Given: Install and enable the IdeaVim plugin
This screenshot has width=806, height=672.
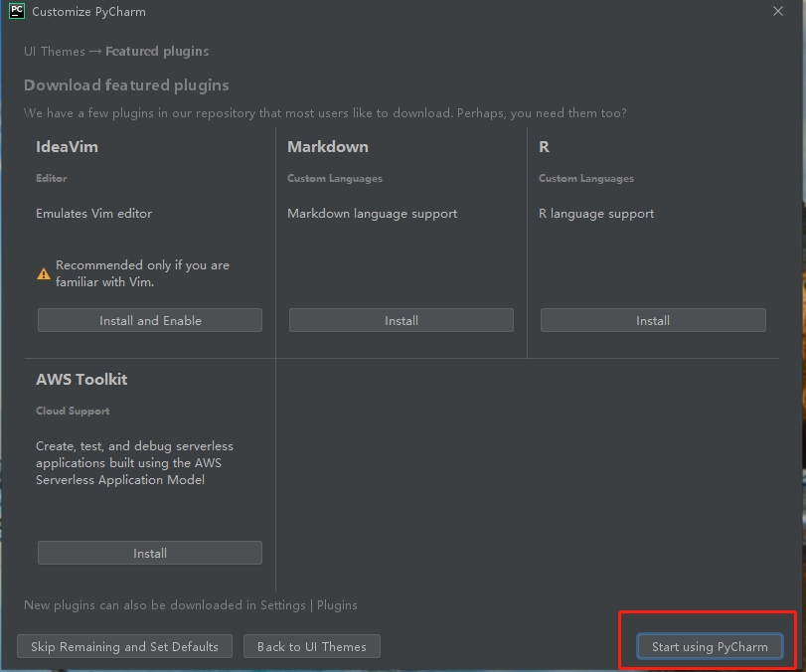Looking at the screenshot, I should pyautogui.click(x=150, y=320).
